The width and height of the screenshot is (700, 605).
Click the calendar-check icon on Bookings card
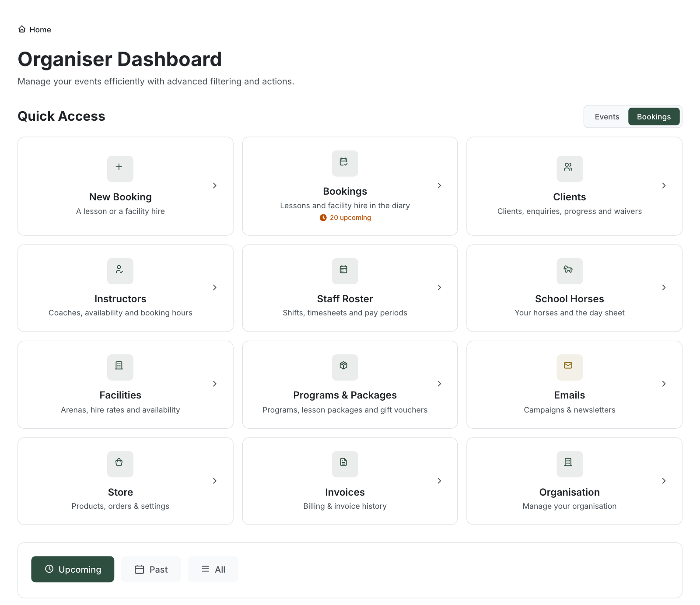point(344,162)
